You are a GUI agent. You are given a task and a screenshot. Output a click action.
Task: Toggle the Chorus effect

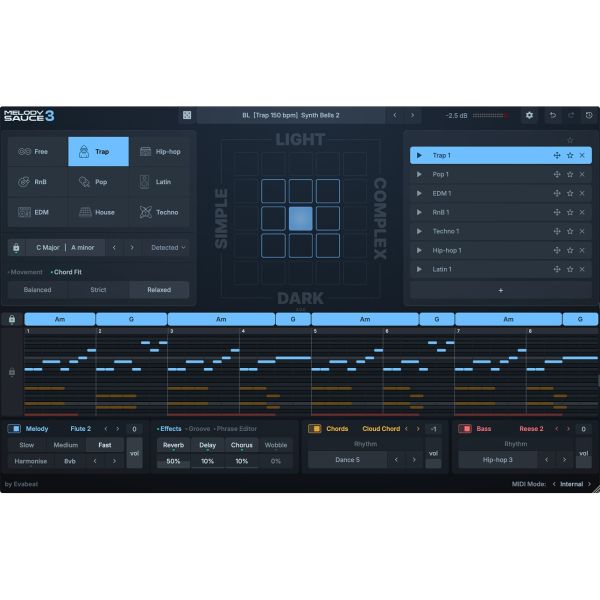tap(241, 445)
